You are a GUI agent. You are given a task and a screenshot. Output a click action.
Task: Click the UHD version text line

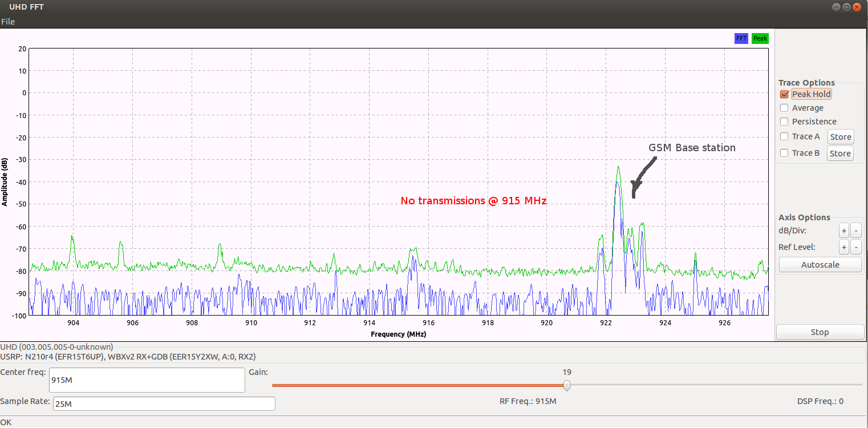[x=56, y=347]
